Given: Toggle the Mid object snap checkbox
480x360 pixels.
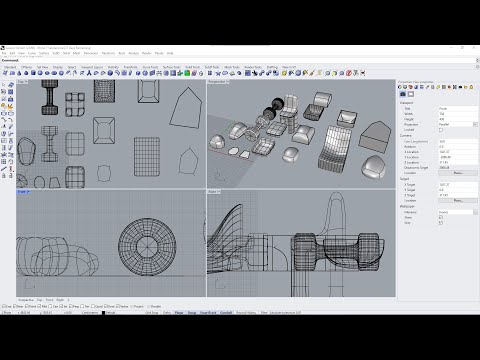Looking at the screenshot, I should pyautogui.click(x=40, y=306).
